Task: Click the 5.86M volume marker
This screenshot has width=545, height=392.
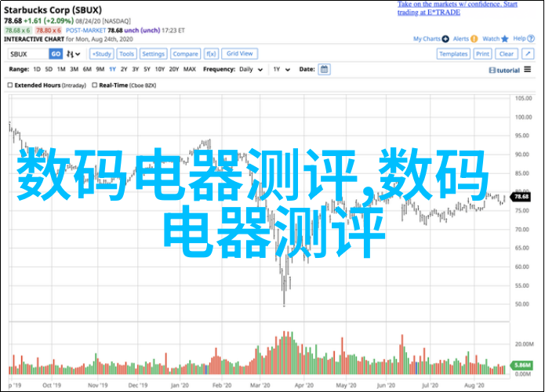Action: tap(521, 365)
